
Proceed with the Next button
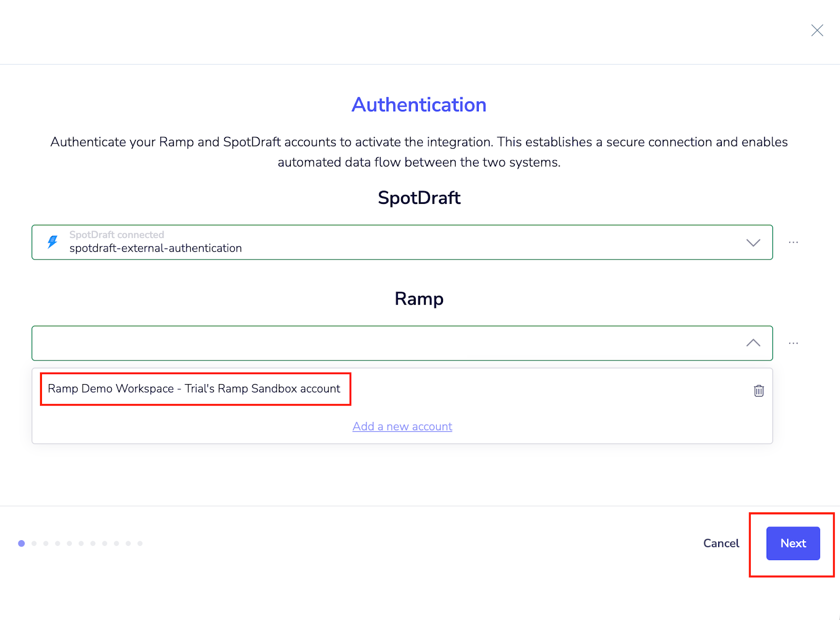[x=793, y=543]
